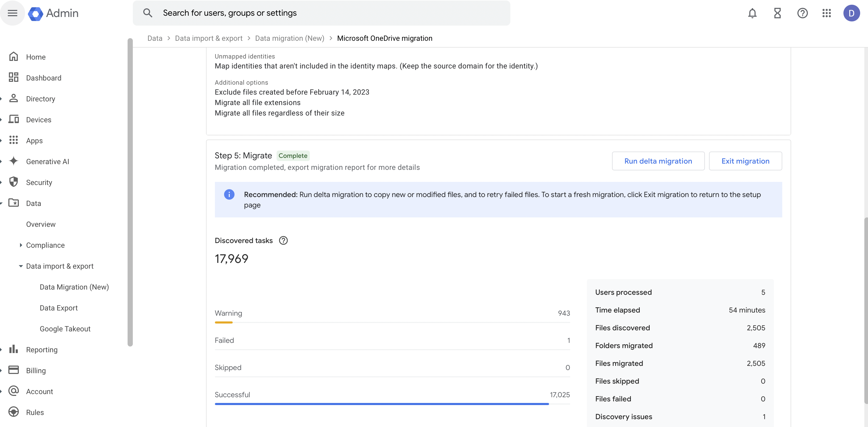Click the Folders migrated value 489
The width and height of the screenshot is (868, 427).
coord(759,345)
